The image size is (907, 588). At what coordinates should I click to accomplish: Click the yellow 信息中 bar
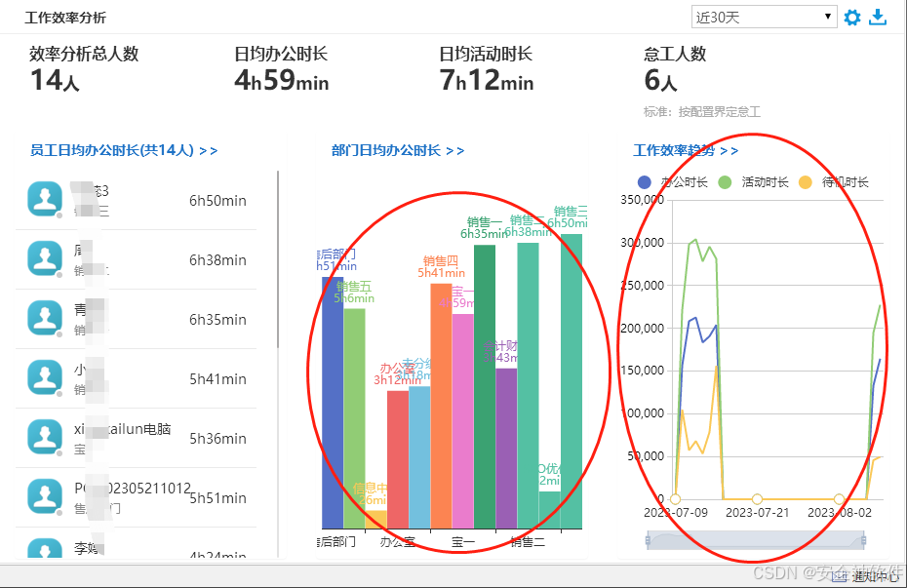376,519
